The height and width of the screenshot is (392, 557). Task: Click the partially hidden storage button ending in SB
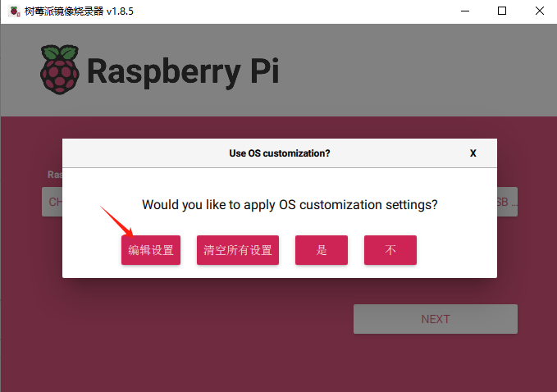tap(507, 202)
